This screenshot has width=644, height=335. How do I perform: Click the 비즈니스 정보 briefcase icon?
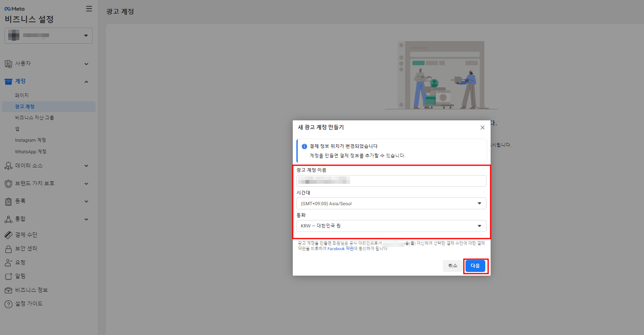pos(8,290)
